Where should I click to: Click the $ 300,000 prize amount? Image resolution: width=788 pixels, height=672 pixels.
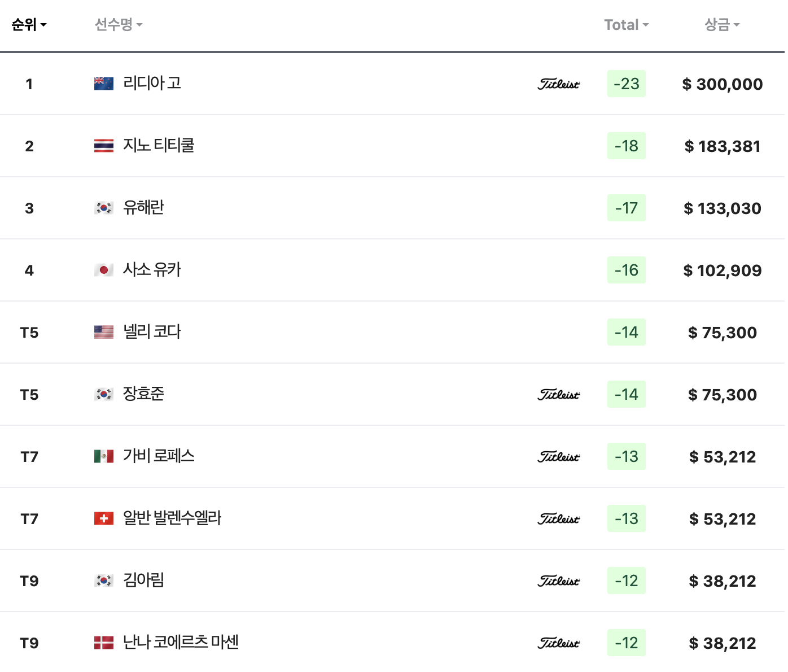click(x=721, y=84)
